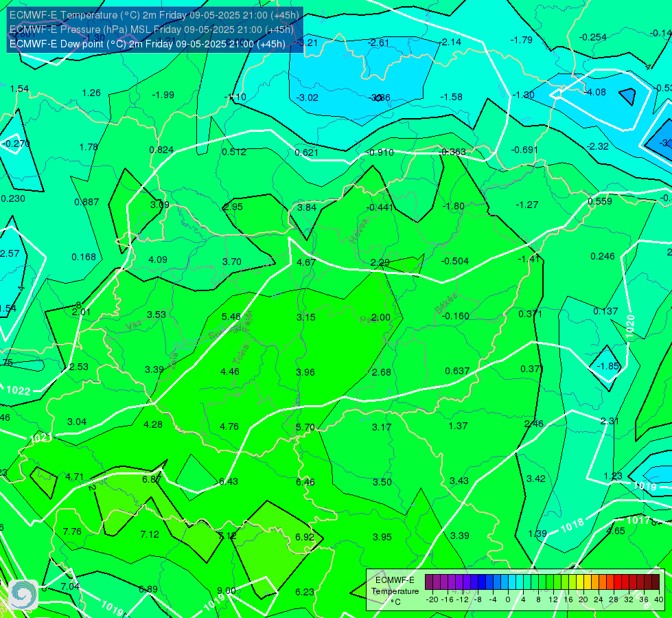The width and height of the screenshot is (672, 618).
Task: Click the dew point value 0.637
Action: (457, 371)
